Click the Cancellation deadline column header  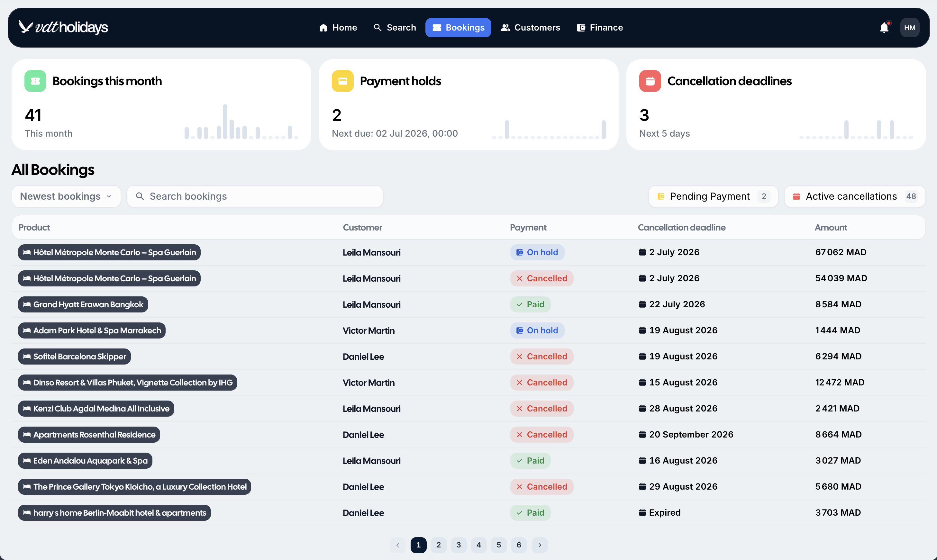681,228
